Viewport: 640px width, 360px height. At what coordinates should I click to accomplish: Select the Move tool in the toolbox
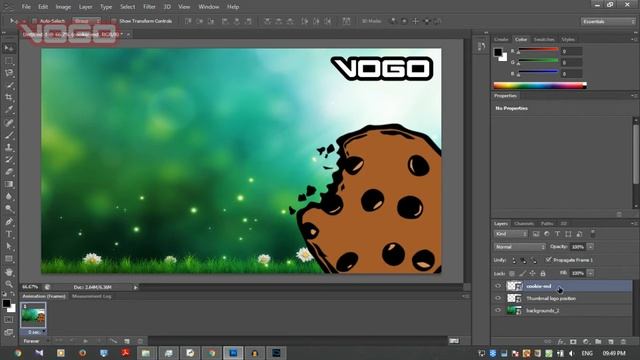pyautogui.click(x=9, y=48)
